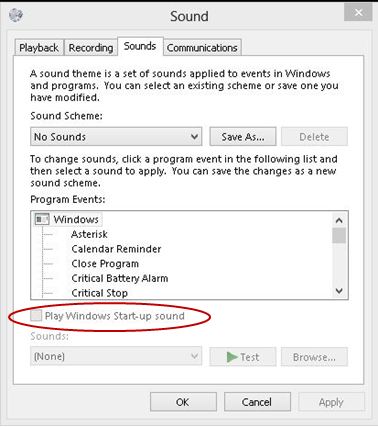This screenshot has width=378, height=427.
Task: Click the Browse... button
Action: point(314,357)
